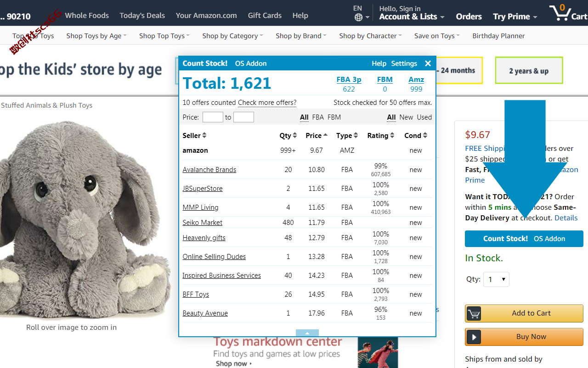Click the Add to Cart cart icon
Screen dimensions: 588x368
(x=474, y=313)
